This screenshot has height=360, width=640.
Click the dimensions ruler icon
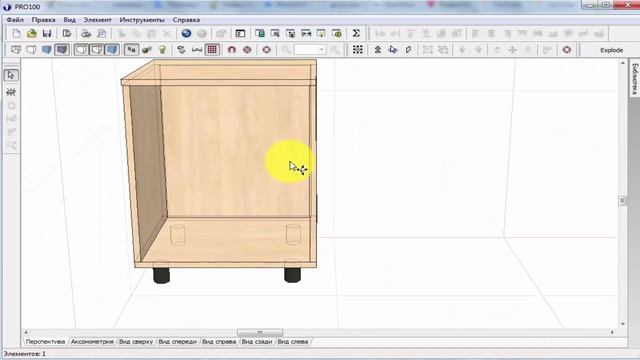(x=197, y=50)
